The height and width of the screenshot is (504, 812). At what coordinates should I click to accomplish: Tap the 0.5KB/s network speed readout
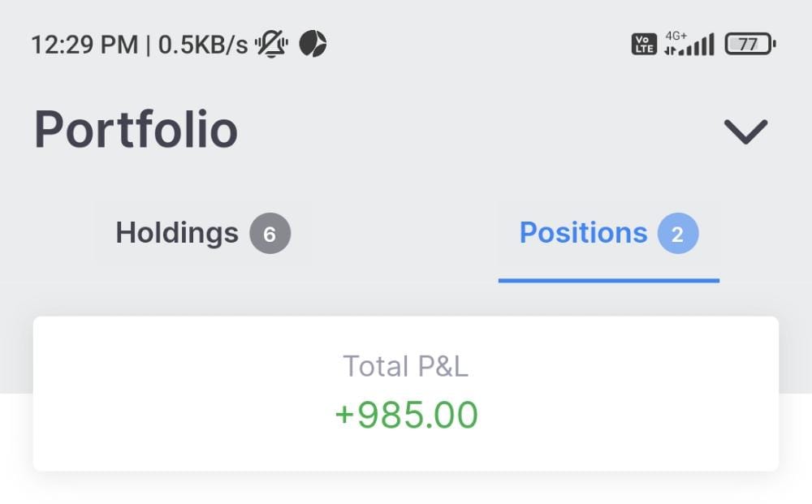(203, 44)
